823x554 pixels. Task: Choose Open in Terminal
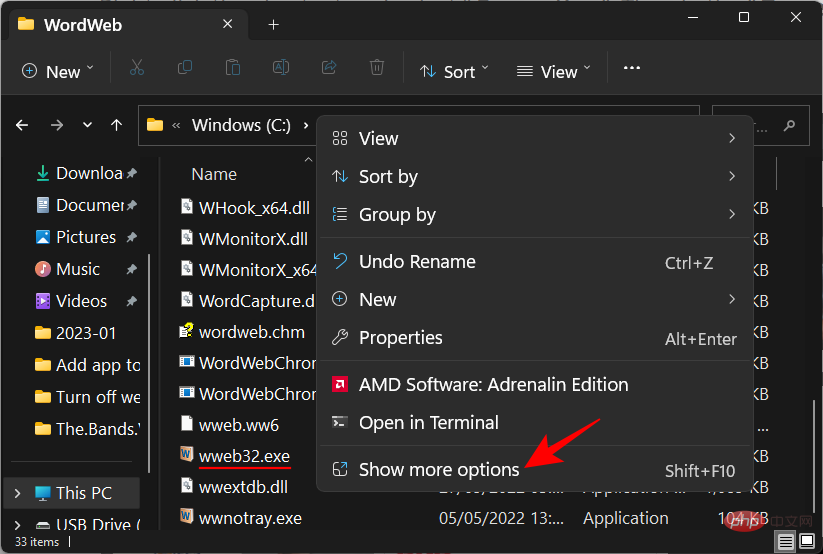click(535, 423)
